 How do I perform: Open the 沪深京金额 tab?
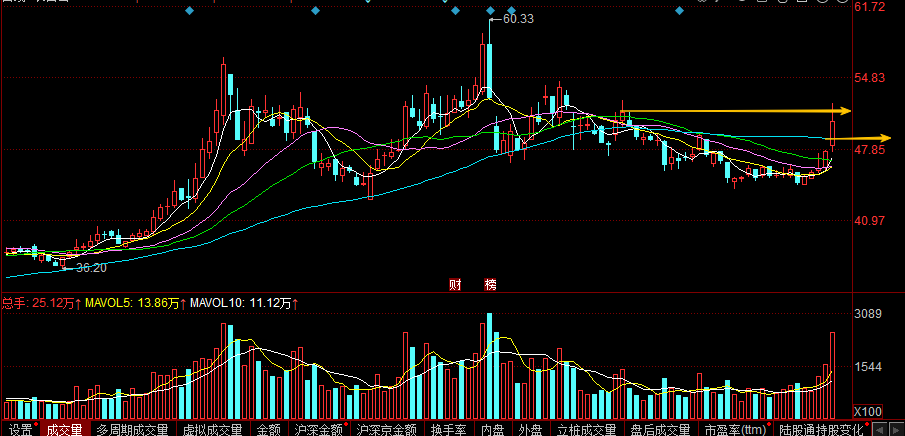click(x=387, y=430)
